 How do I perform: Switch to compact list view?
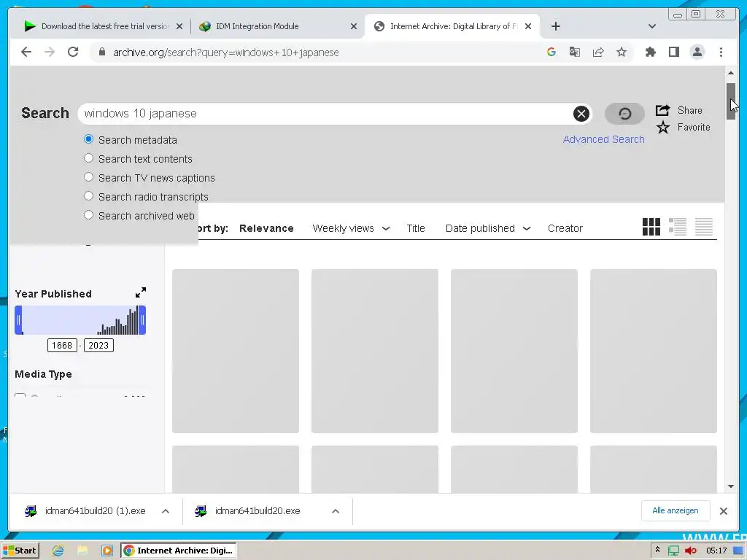(x=704, y=227)
